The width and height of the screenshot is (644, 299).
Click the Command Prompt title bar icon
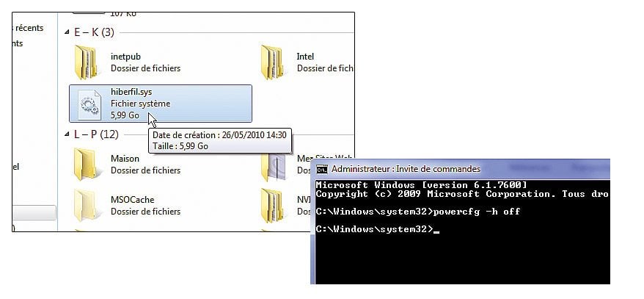(321, 169)
